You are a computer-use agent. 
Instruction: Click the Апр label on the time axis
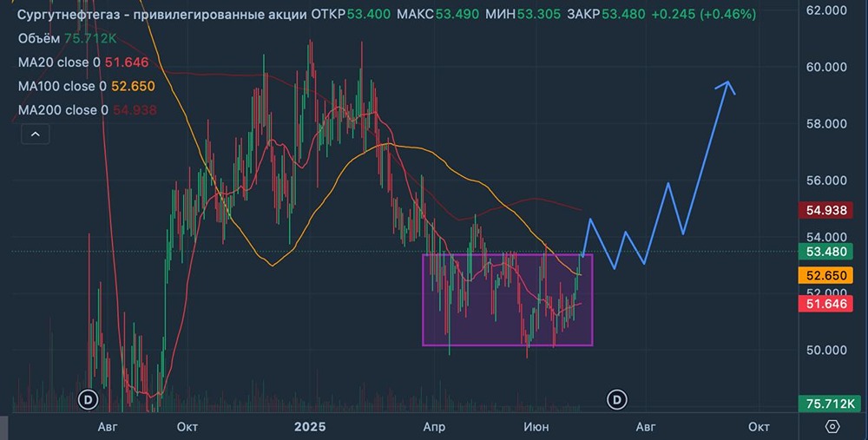click(434, 427)
